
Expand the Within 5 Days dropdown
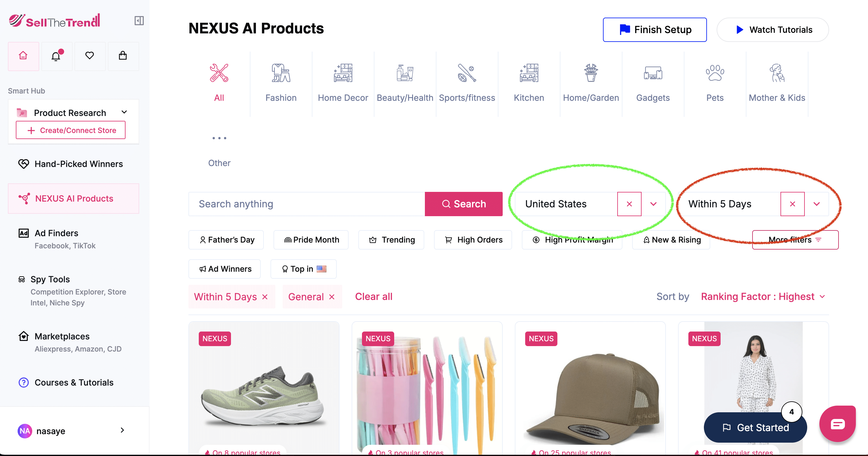tap(817, 204)
